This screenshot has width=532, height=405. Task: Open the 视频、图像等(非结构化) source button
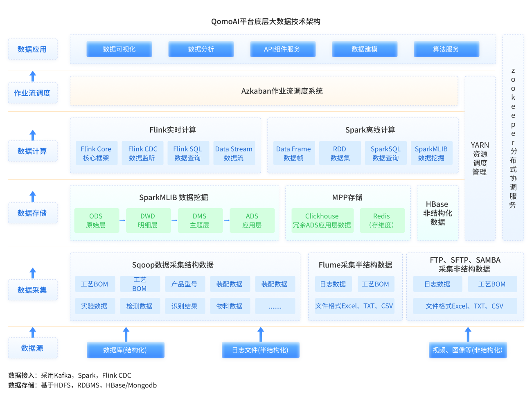(468, 350)
